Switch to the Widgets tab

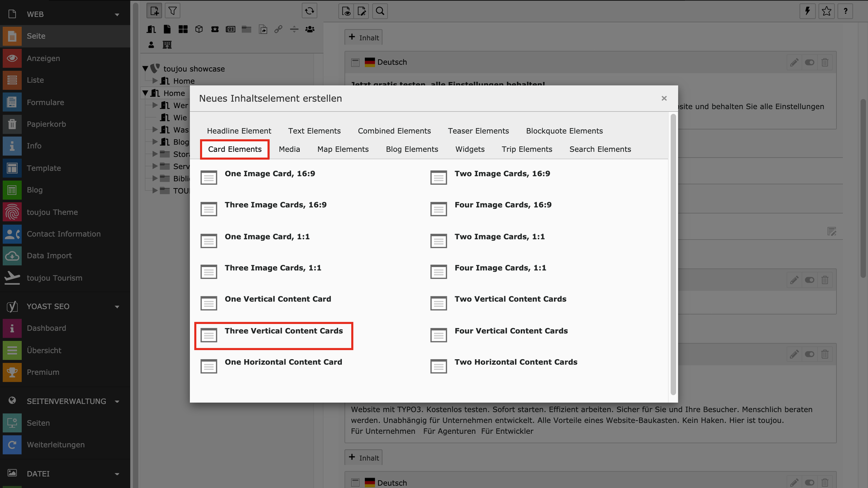point(470,150)
